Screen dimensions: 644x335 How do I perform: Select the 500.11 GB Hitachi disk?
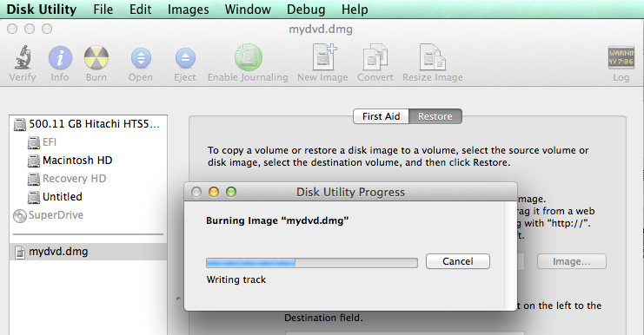pyautogui.click(x=88, y=124)
